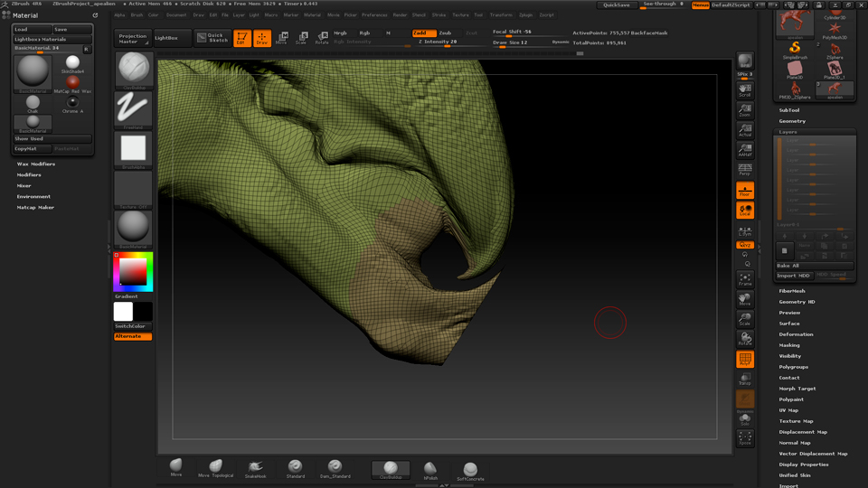Toggle PolyF wireframe display
868x488 pixels.
tap(745, 359)
